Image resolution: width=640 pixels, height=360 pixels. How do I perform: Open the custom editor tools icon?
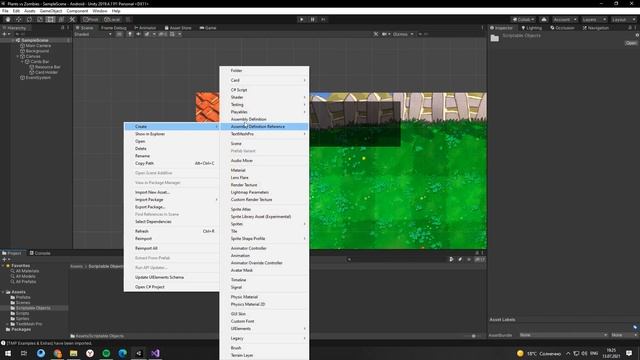(x=72, y=20)
